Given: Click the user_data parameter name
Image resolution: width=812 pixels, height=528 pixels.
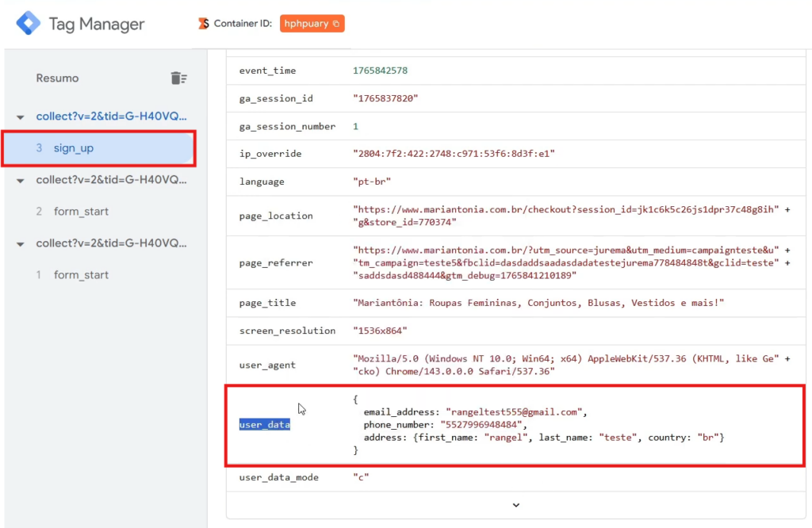Looking at the screenshot, I should 265,425.
